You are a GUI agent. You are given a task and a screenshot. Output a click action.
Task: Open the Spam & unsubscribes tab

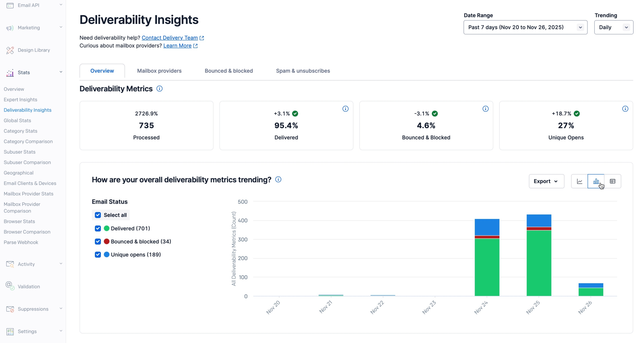tap(303, 71)
